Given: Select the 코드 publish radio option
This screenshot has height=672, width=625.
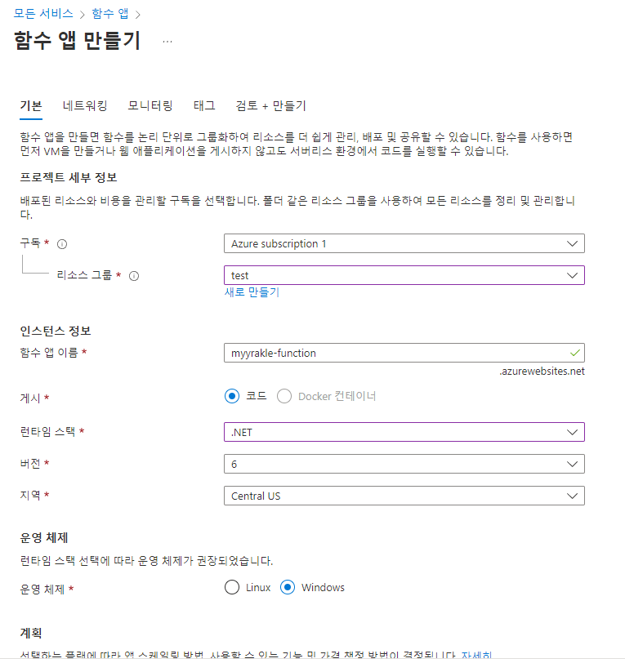Looking at the screenshot, I should coord(232,396).
